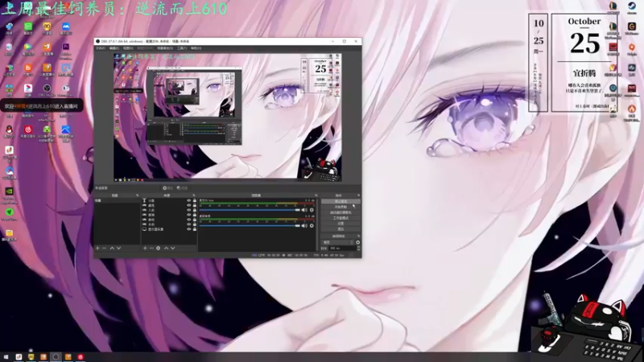644x362 pixels.
Task: Toggle lock of the 显示器采集 source
Action: 194,229
